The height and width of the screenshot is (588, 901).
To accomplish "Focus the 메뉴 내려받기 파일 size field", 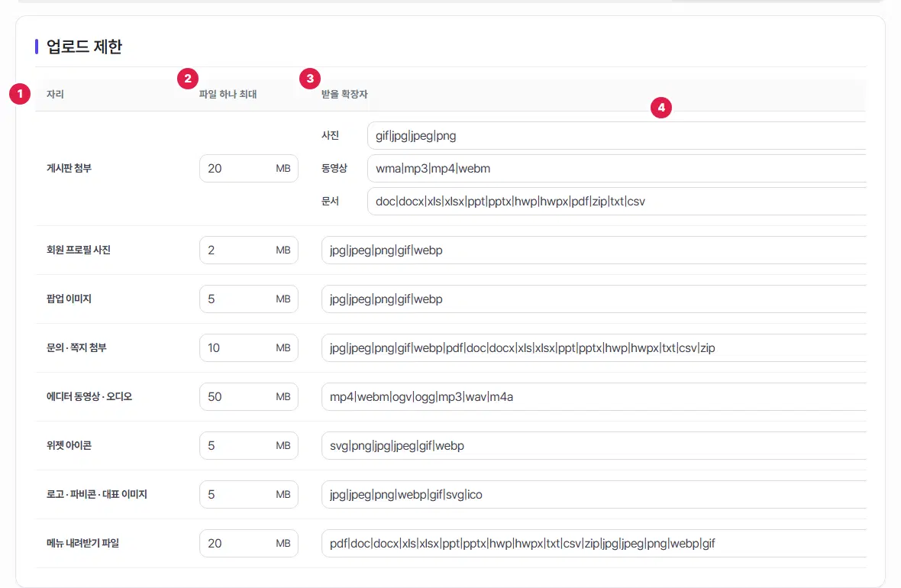I will point(249,543).
